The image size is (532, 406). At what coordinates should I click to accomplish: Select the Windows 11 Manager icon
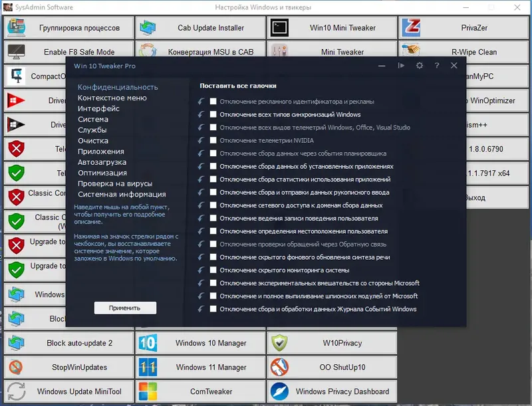148,367
